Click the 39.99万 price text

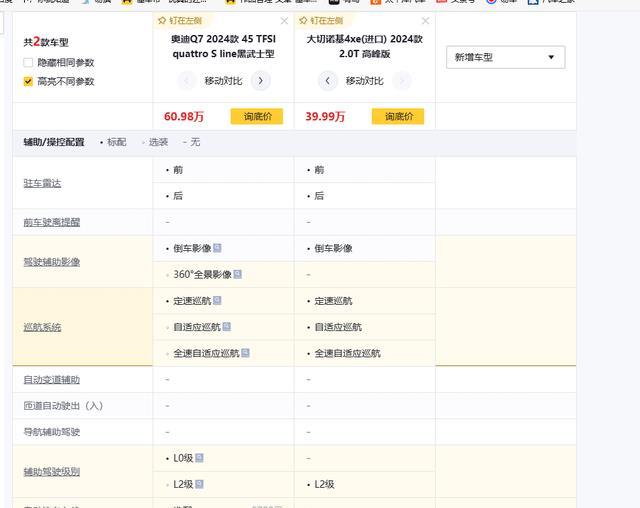325,117
